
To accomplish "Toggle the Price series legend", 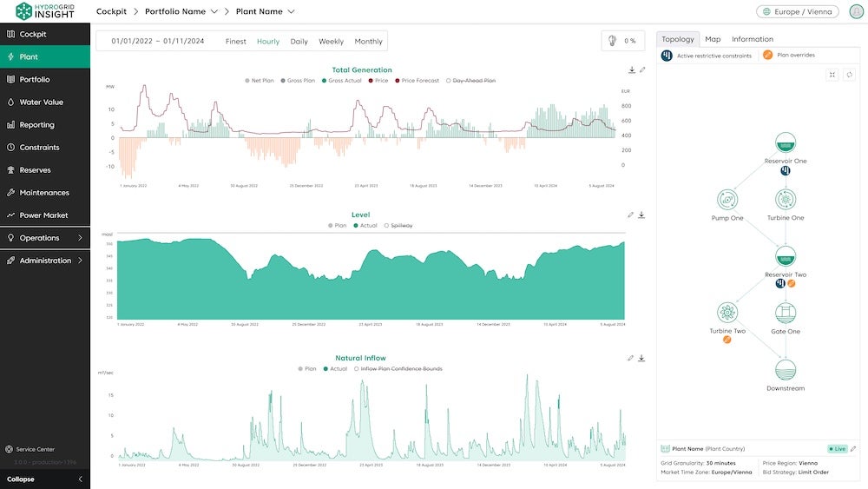I will (378, 81).
